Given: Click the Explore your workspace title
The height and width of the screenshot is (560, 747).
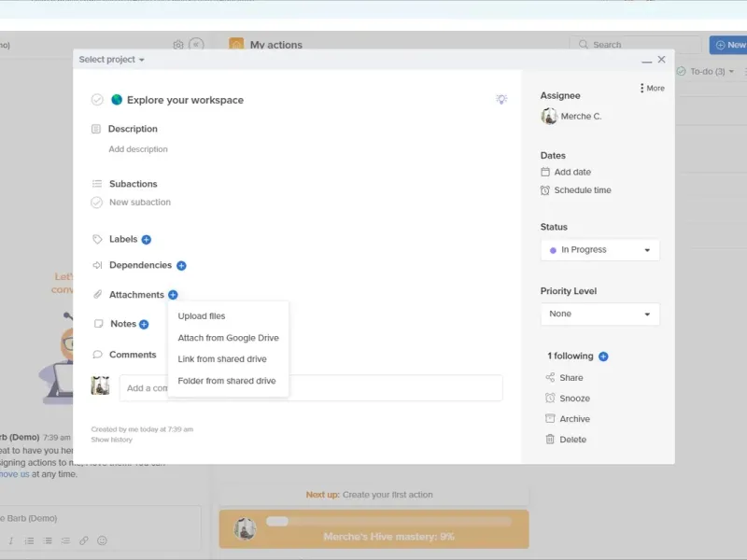Looking at the screenshot, I should point(185,100).
